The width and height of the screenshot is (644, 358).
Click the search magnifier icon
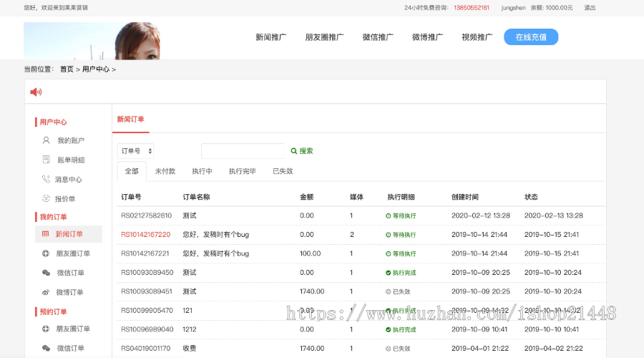point(293,151)
